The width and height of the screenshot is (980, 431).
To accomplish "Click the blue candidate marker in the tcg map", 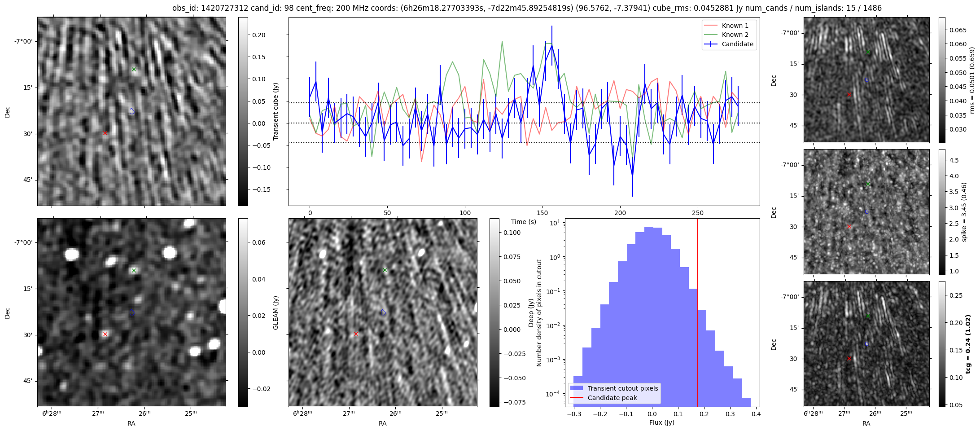I will [866, 343].
